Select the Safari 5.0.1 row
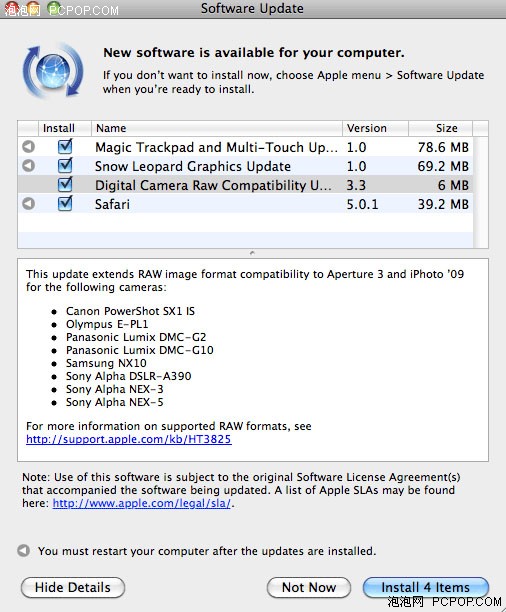The width and height of the screenshot is (506, 612). click(x=246, y=204)
